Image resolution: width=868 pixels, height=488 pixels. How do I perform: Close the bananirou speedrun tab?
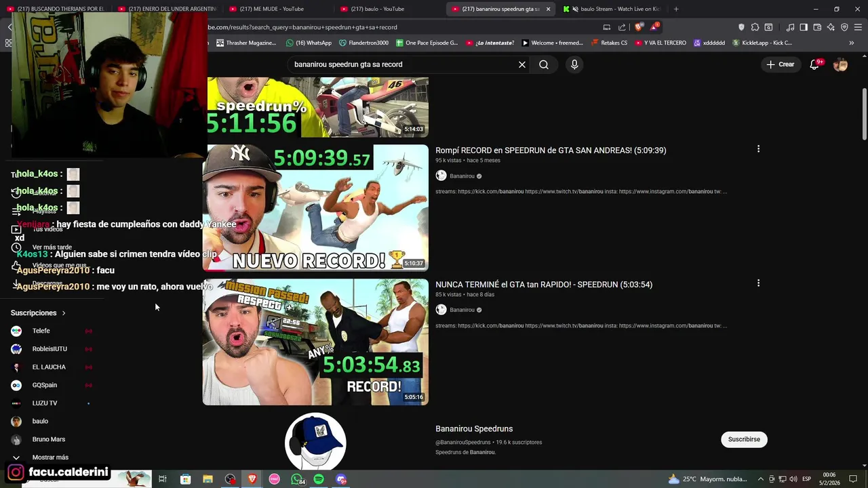click(548, 9)
